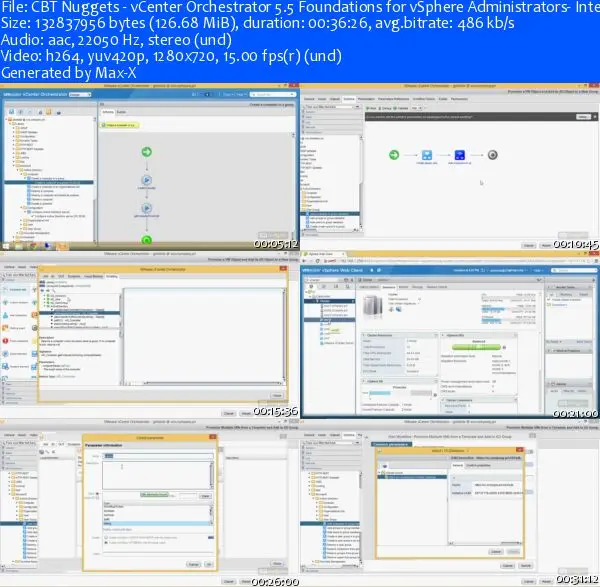Select the lower blue play action node in 00:05:12 frame
600x587 pixels.
[147, 208]
